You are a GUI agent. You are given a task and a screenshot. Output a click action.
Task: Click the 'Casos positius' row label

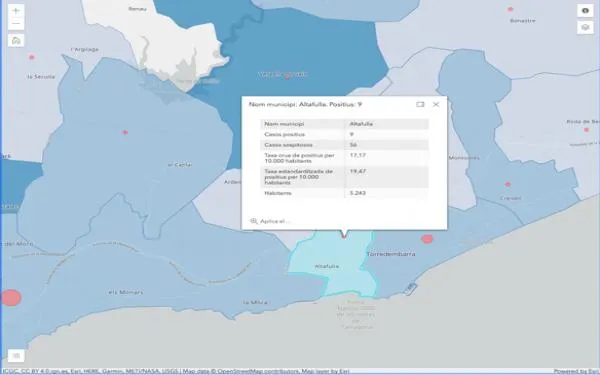coord(285,134)
